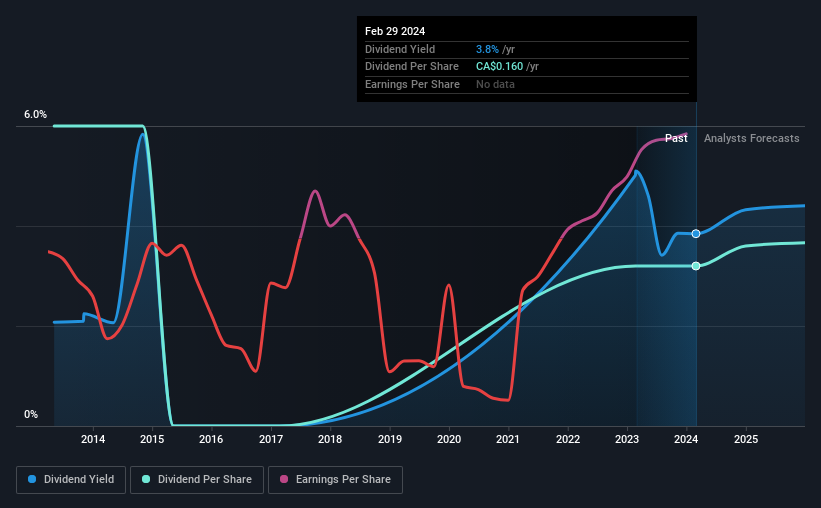Click the 6.0% y-axis label
This screenshot has width=821, height=508.
[35, 114]
